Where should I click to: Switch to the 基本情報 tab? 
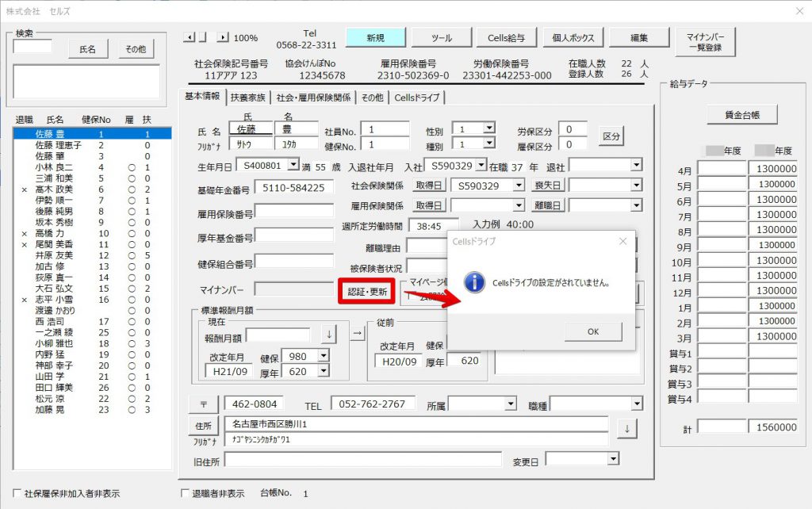pyautogui.click(x=202, y=96)
